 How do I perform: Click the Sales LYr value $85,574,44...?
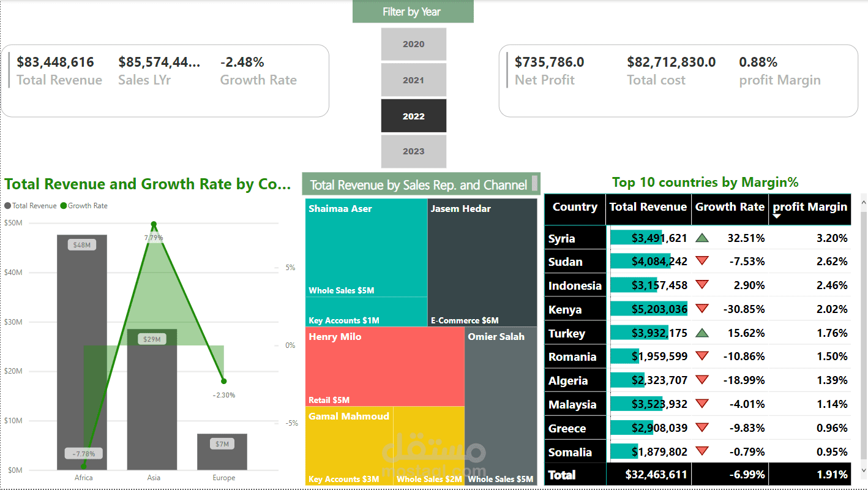159,62
